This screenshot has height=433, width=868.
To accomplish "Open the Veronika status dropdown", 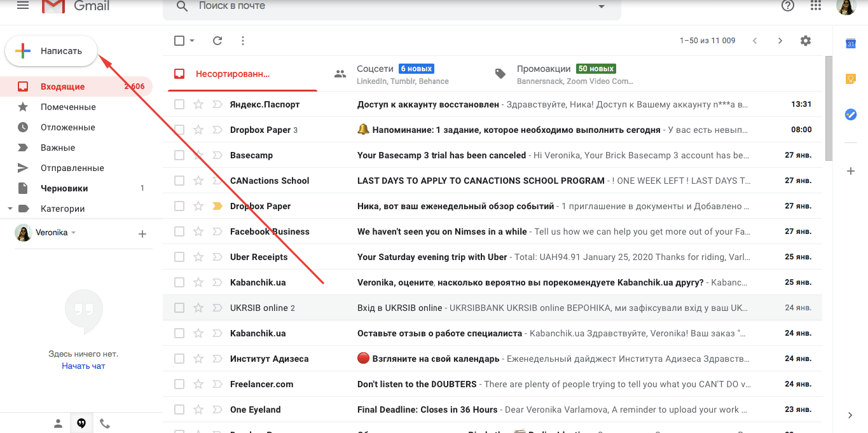I will tap(74, 233).
